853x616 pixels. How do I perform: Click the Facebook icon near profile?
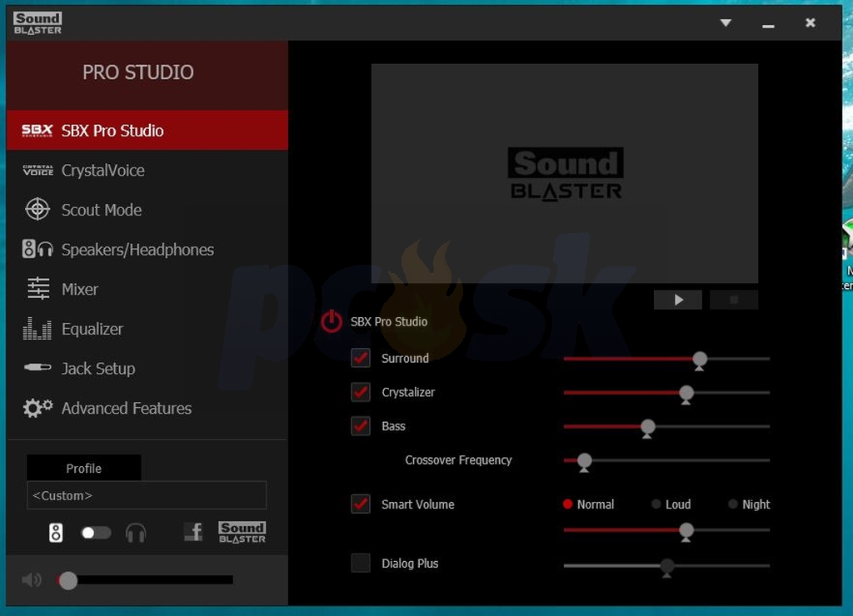tap(193, 532)
